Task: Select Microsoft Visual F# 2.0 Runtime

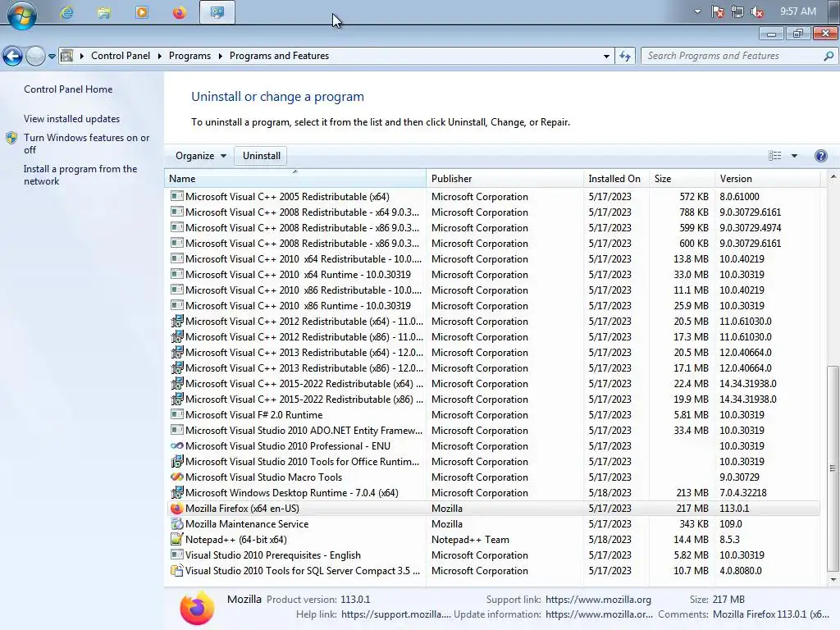Action: (x=493, y=415)
